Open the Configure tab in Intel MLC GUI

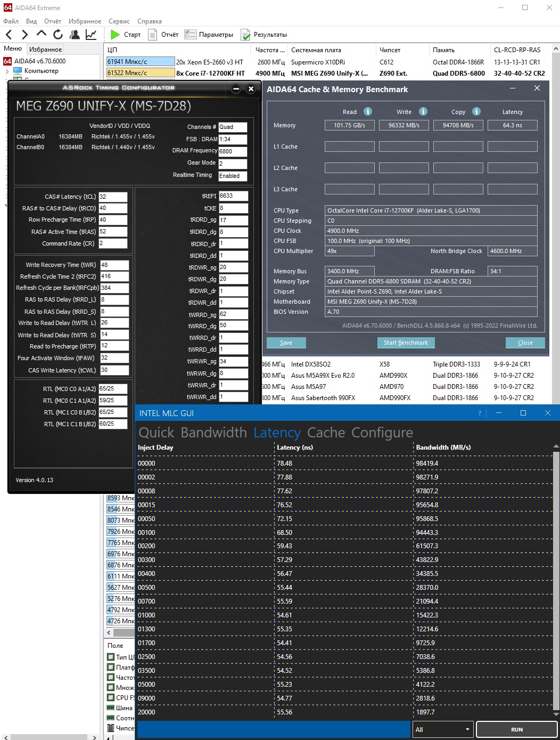tap(382, 433)
